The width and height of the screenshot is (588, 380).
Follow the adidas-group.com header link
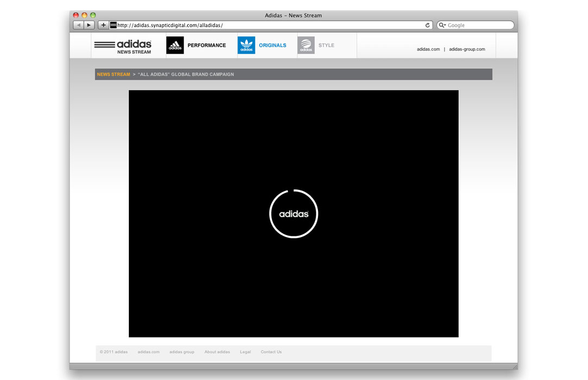tap(467, 49)
